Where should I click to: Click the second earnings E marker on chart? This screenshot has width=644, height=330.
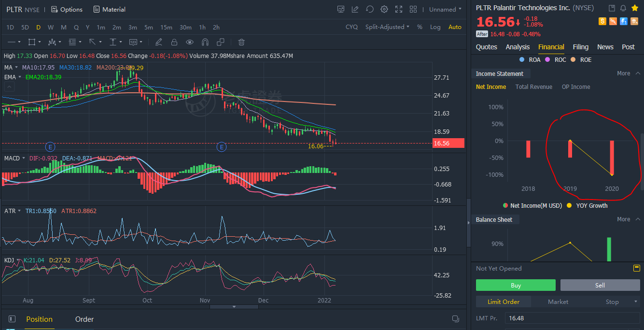[222, 146]
